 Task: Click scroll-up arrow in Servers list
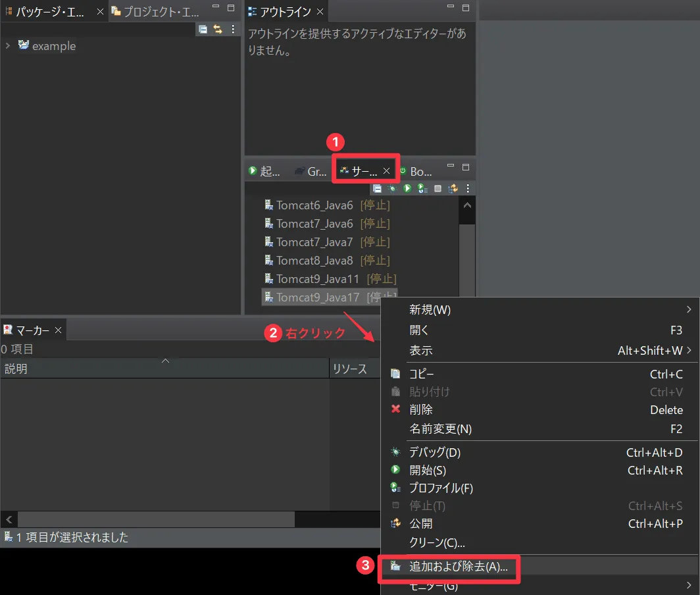(x=467, y=205)
